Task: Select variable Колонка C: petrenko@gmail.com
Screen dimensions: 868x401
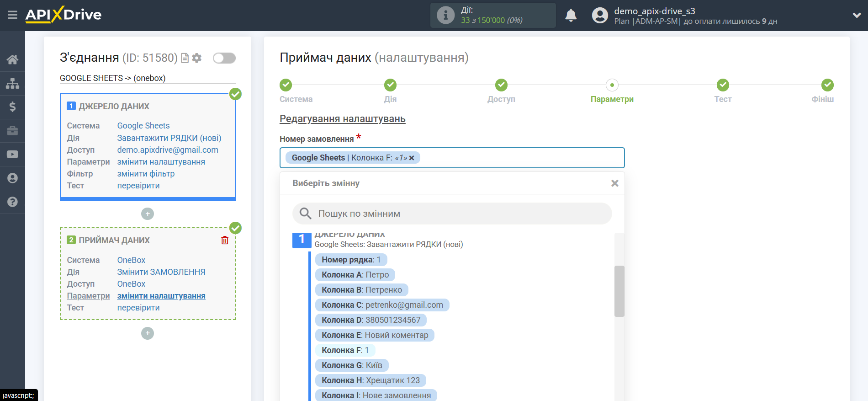Action: (x=382, y=305)
